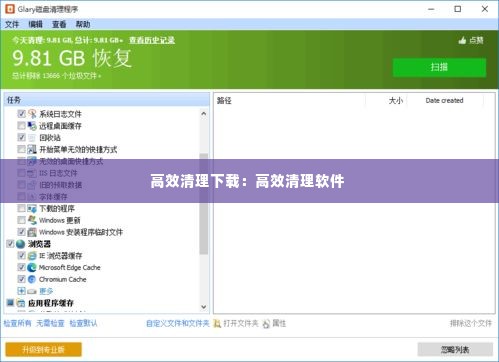Check the 下载的程序 checkbox
This screenshot has height=362, width=499.
click(21, 208)
